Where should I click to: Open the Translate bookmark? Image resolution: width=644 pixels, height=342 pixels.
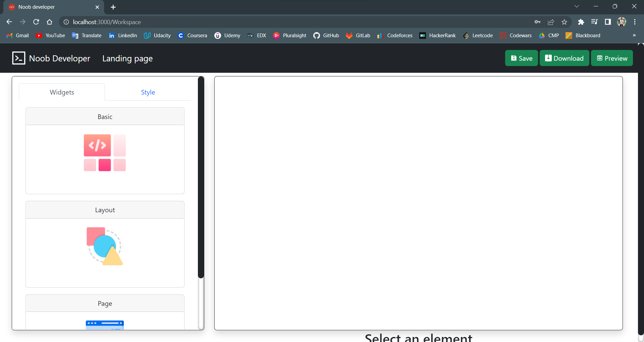tap(87, 36)
